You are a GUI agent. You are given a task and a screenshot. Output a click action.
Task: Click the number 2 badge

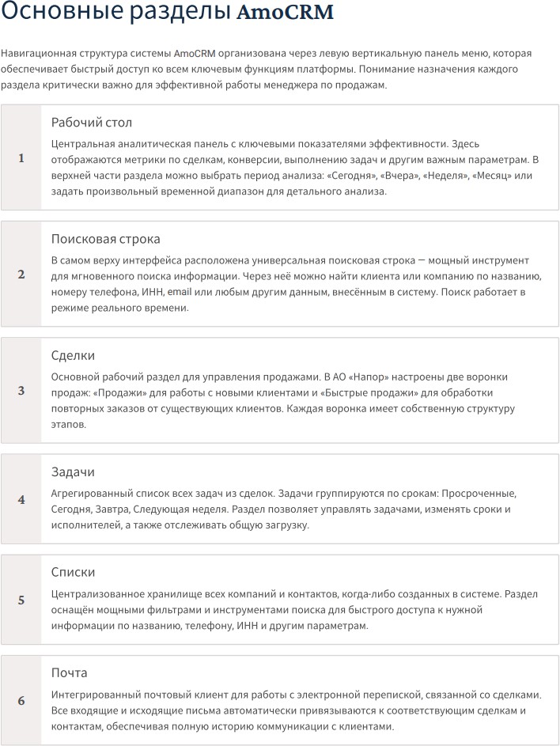[21, 274]
